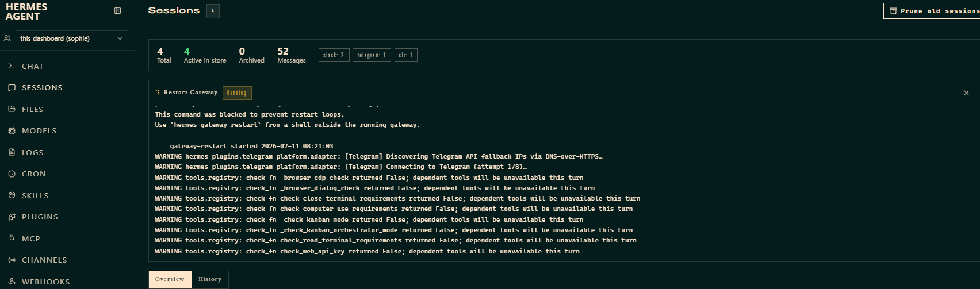The image size is (980, 289).
Task: Click the Cron clock icon
Action: [12, 174]
